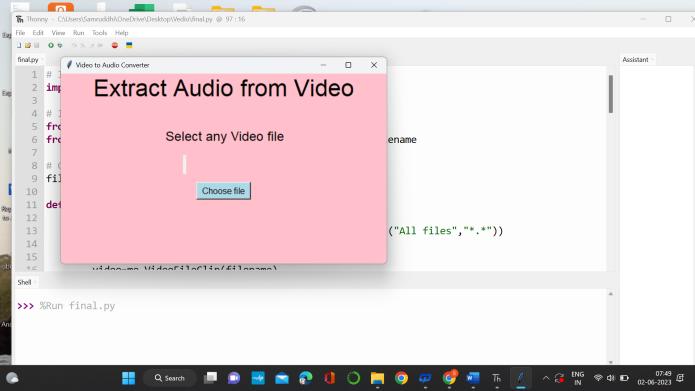Viewport: 695px width, 391px height.
Task: Click the "All files" string in editor code
Action: (x=426, y=231)
